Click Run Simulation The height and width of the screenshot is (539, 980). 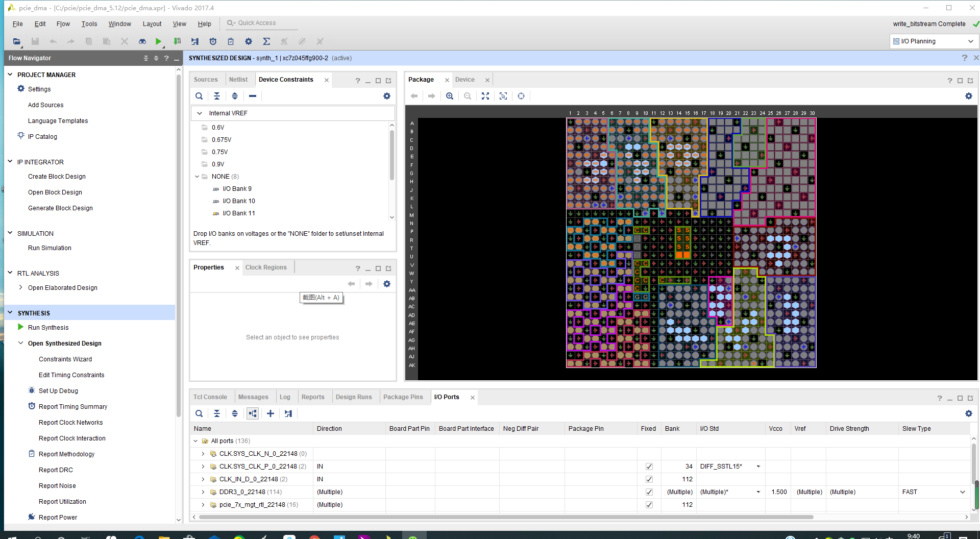pos(50,248)
